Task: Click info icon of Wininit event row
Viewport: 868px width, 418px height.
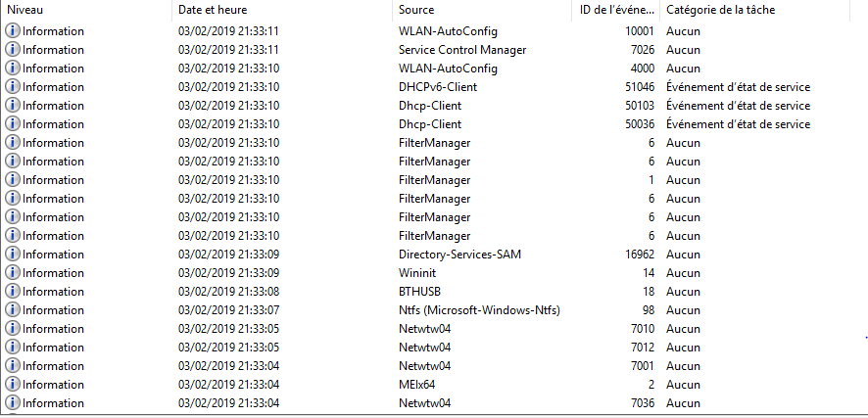Action: pyautogui.click(x=12, y=272)
